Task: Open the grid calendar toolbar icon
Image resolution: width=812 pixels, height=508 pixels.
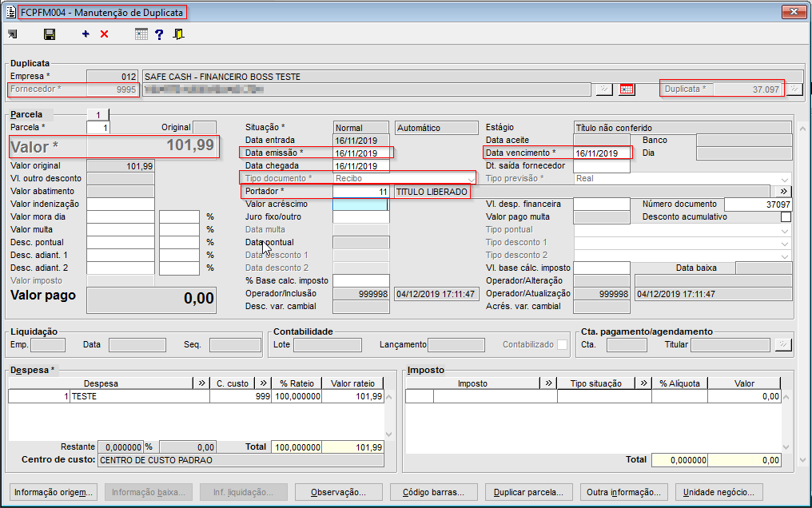Action: click(x=141, y=34)
